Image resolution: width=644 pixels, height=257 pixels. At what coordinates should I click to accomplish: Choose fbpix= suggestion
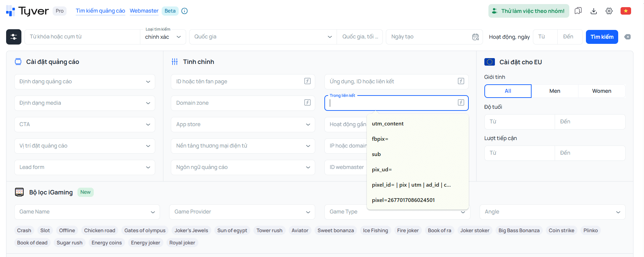pos(418,139)
